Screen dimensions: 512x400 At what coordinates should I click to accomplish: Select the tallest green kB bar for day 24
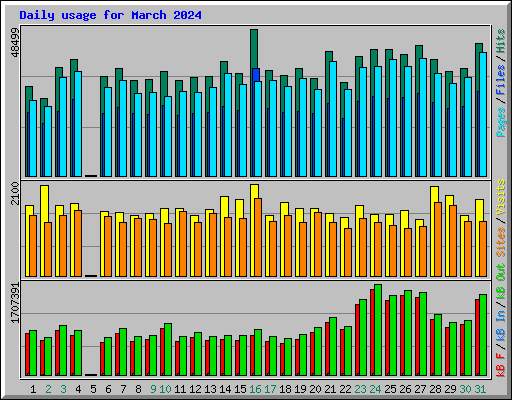tap(378, 330)
